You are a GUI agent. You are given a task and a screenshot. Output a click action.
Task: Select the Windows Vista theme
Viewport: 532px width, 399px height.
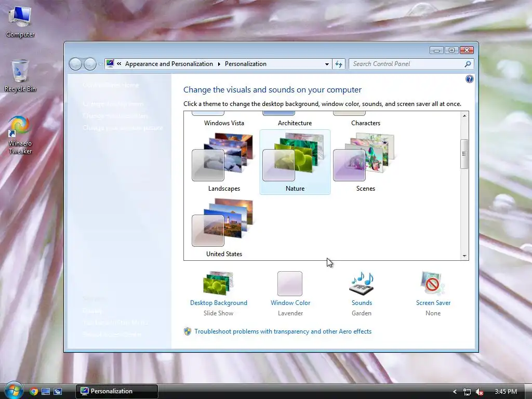224,119
